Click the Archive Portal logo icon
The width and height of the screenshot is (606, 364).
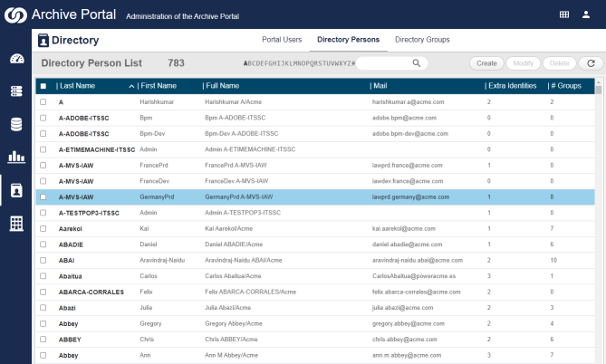pyautogui.click(x=15, y=15)
